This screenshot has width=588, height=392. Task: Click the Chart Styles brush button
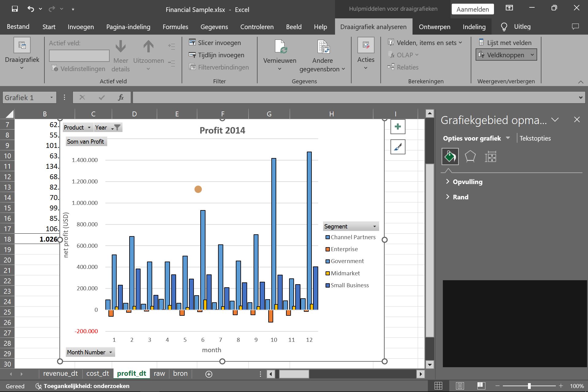click(x=398, y=147)
